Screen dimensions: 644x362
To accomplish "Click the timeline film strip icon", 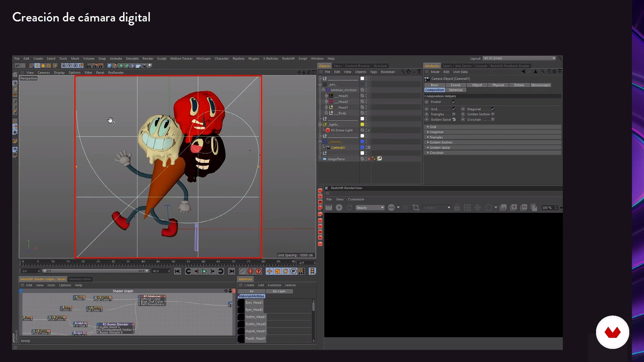I will point(312,271).
